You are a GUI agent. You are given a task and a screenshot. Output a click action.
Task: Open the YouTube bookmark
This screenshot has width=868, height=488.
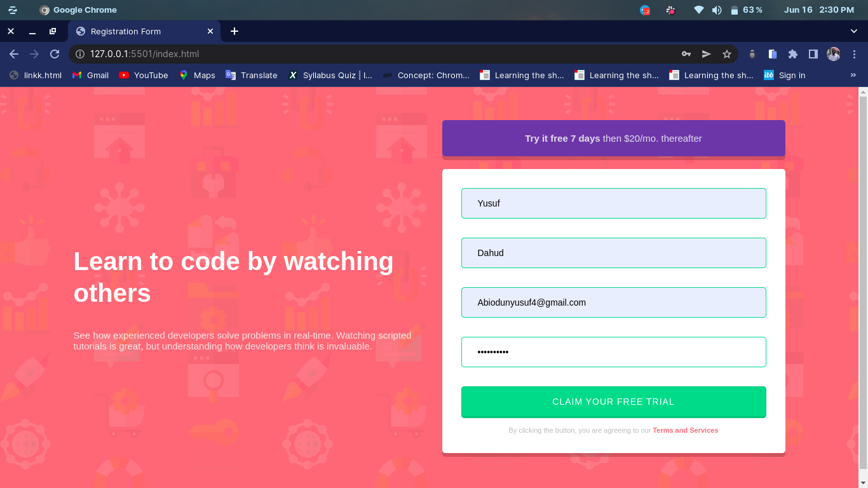(x=143, y=75)
